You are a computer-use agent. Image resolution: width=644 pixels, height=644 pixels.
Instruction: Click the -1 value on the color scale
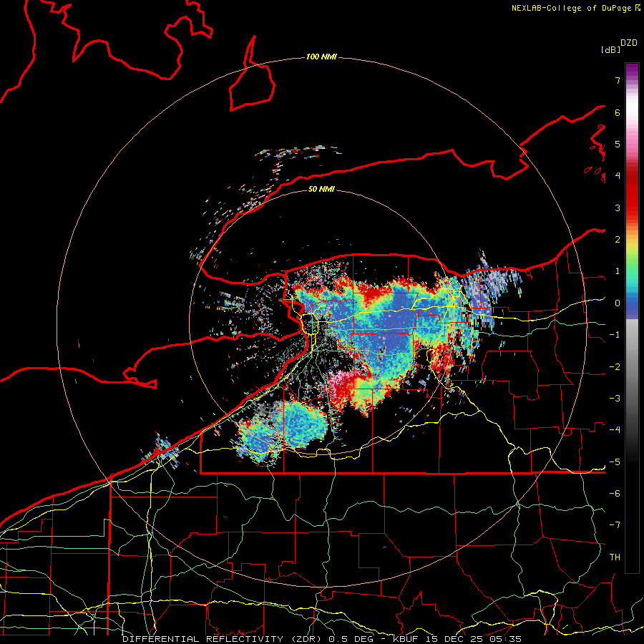(615, 335)
